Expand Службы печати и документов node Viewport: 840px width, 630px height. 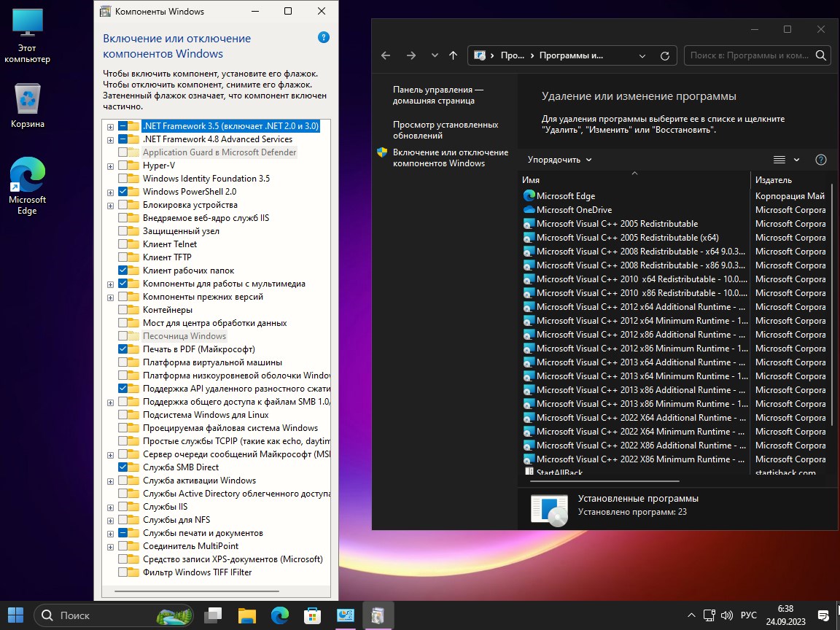tap(110, 534)
